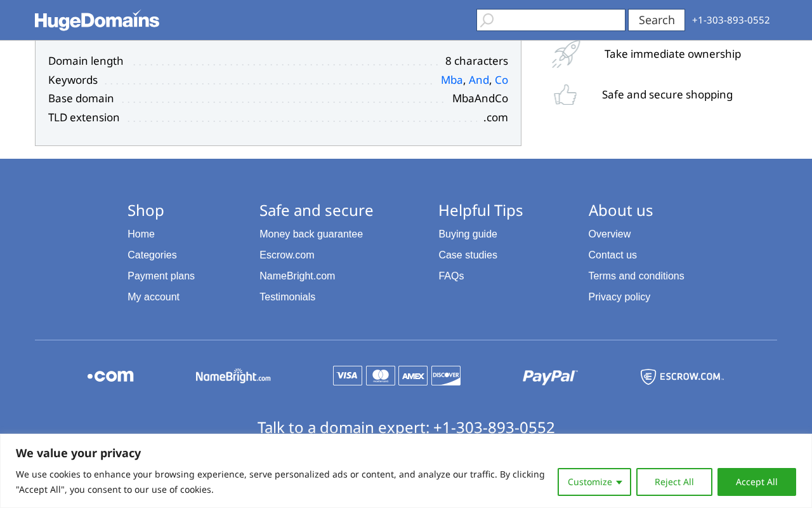Viewport: 812px width, 508px height.
Task: Click the rocket ownership icon
Action: click(x=566, y=54)
